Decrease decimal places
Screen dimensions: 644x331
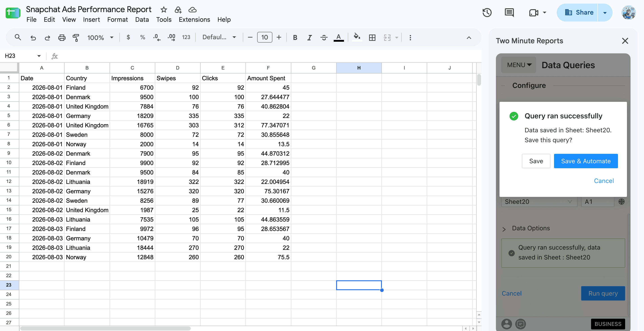(157, 37)
